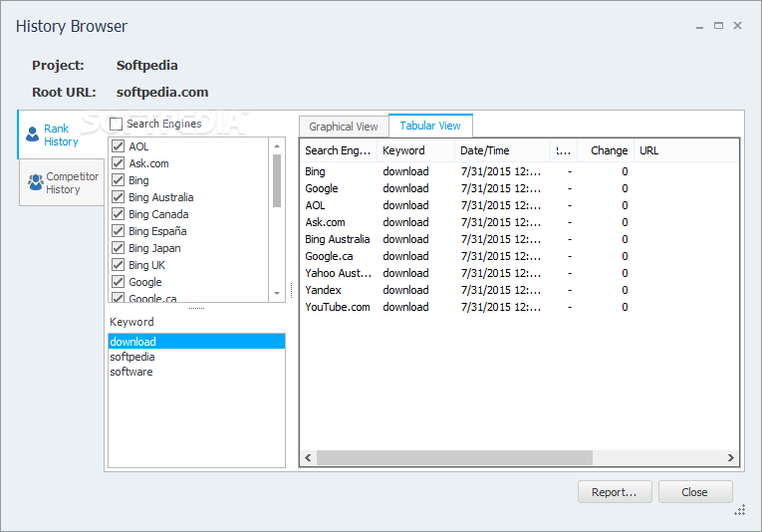Minimize the History Browser window

pyautogui.click(x=700, y=26)
